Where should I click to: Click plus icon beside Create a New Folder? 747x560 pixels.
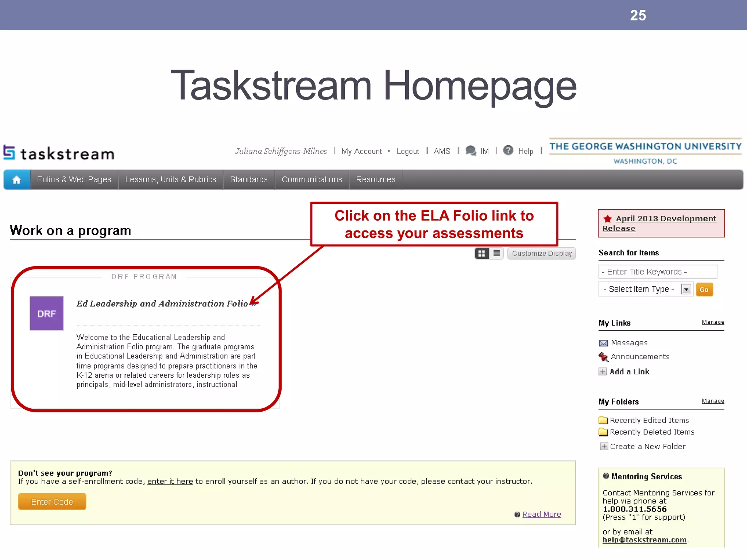coord(604,446)
